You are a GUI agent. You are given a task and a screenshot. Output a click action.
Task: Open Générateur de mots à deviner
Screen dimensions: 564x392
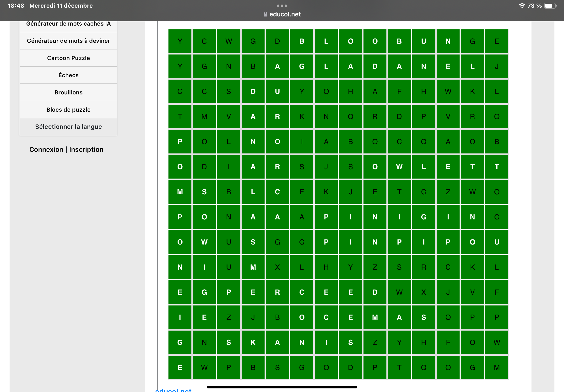(x=69, y=41)
